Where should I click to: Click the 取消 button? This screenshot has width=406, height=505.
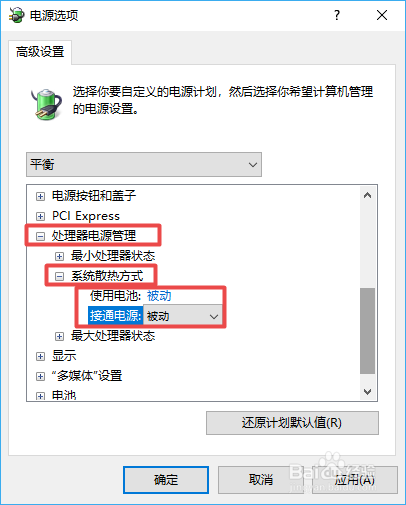tap(261, 480)
